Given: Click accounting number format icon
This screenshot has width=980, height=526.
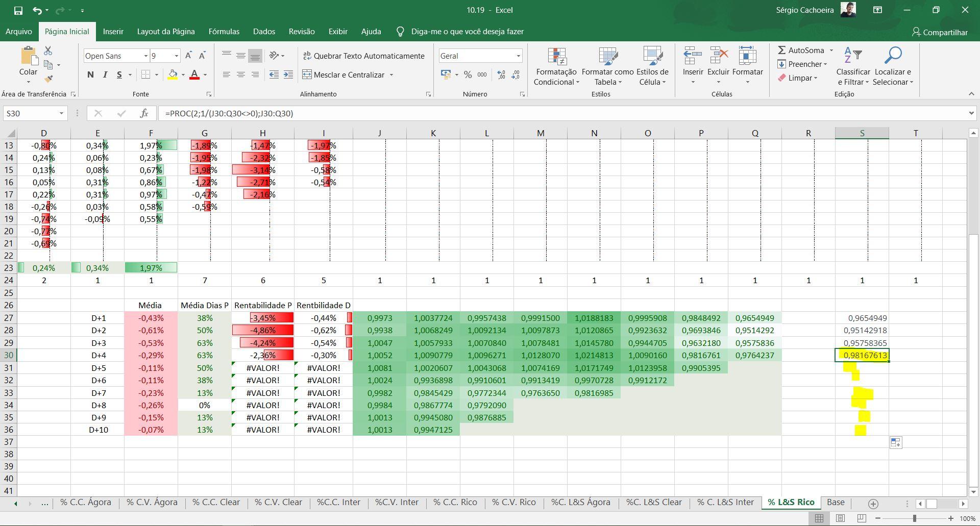Looking at the screenshot, I should (x=446, y=74).
